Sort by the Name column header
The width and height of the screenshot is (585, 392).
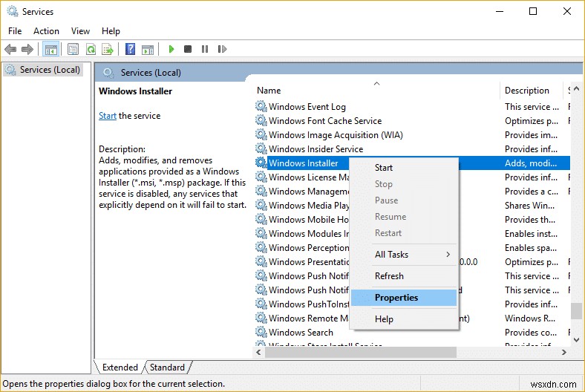coord(377,91)
